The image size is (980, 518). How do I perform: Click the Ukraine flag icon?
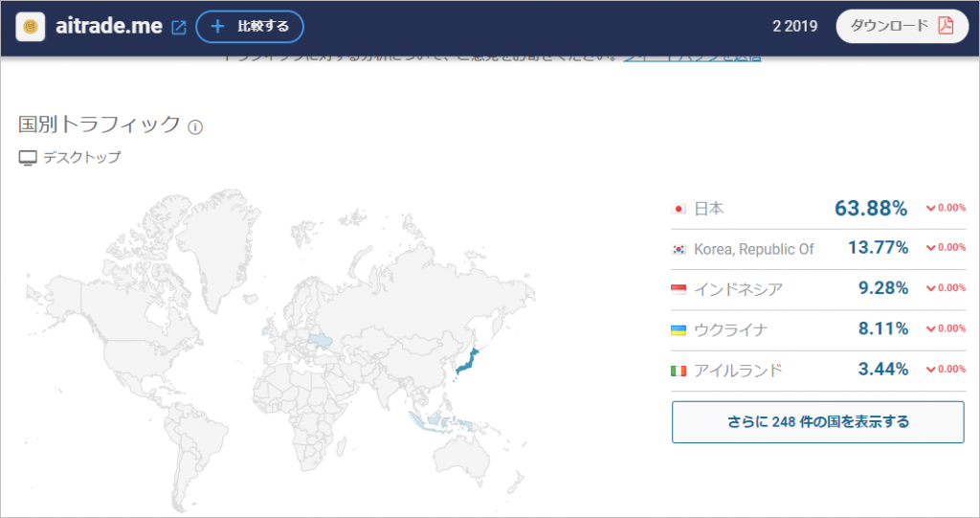point(679,330)
